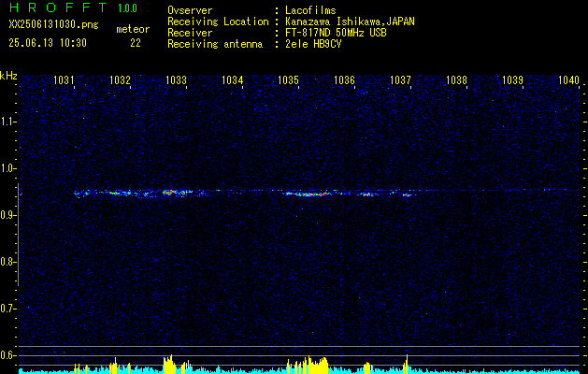Click the tallest yellow level bar near 1033
588x374 pixels.
171,364
